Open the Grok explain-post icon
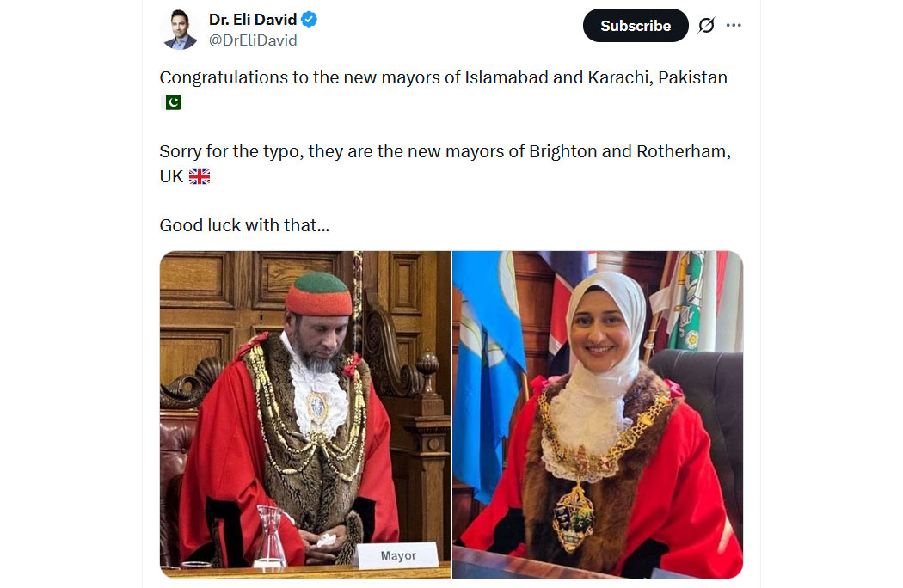903x588 pixels. click(x=707, y=25)
